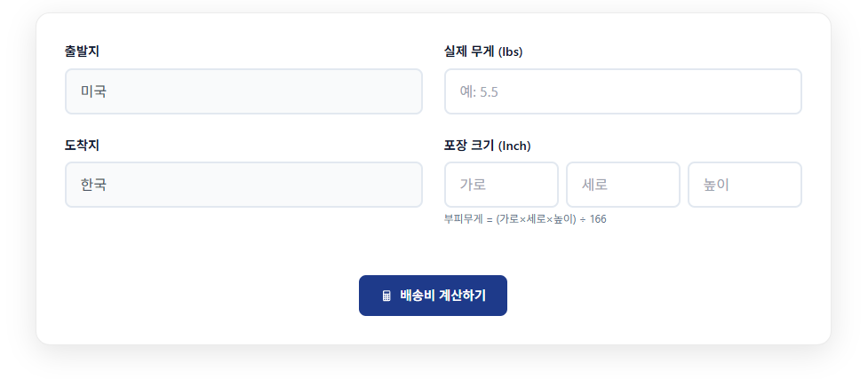
Task: Click the (Inch) unit text
Action: point(514,145)
